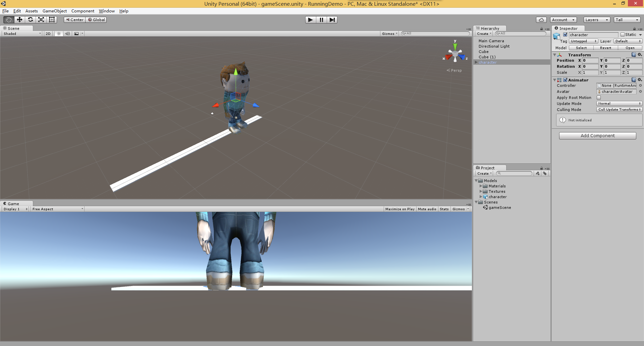Open the Untagged tag dropdown
Image resolution: width=644 pixels, height=346 pixels.
[583, 41]
